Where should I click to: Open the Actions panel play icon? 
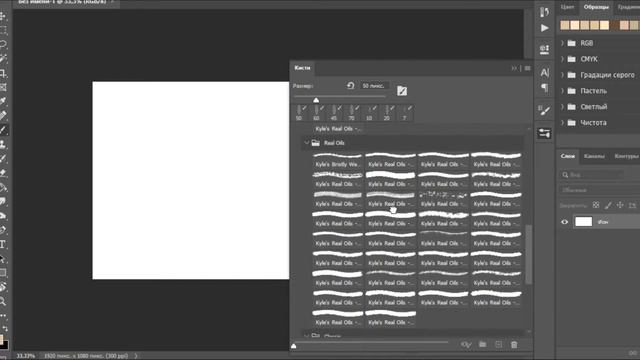point(544,28)
